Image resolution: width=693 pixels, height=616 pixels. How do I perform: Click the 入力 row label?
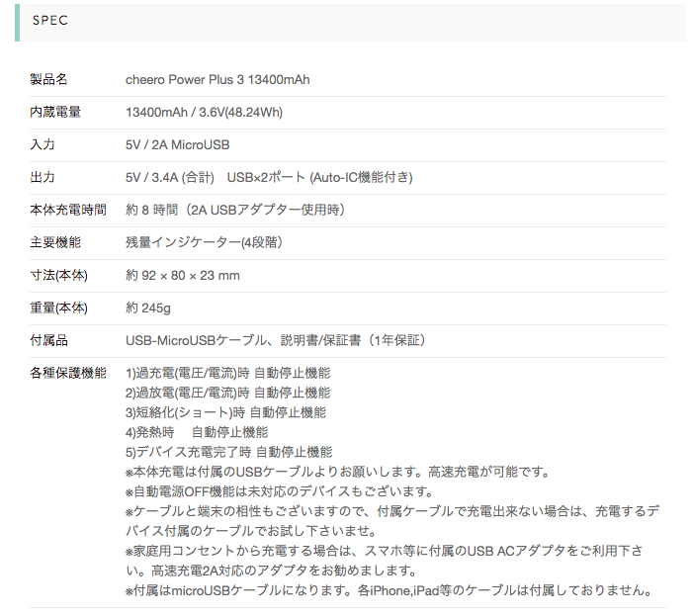(x=43, y=144)
